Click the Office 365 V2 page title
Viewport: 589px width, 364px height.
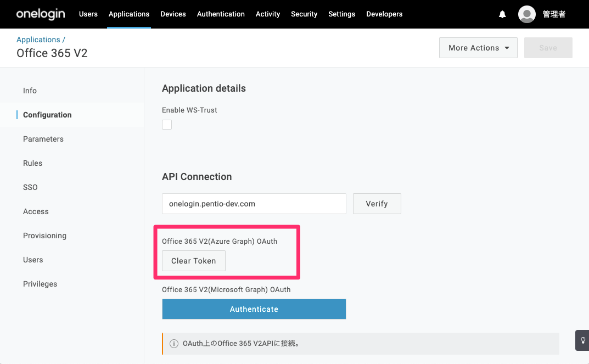tap(52, 53)
